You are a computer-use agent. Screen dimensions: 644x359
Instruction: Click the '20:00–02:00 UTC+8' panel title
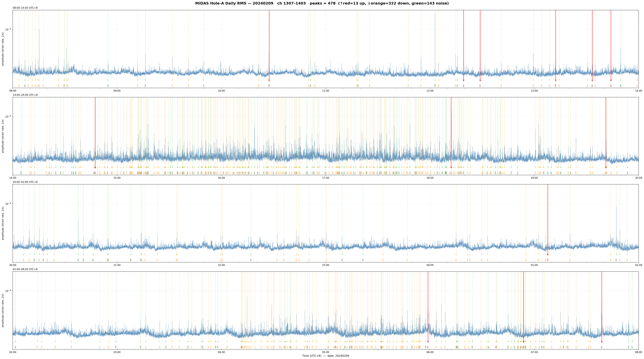[x=25, y=182]
